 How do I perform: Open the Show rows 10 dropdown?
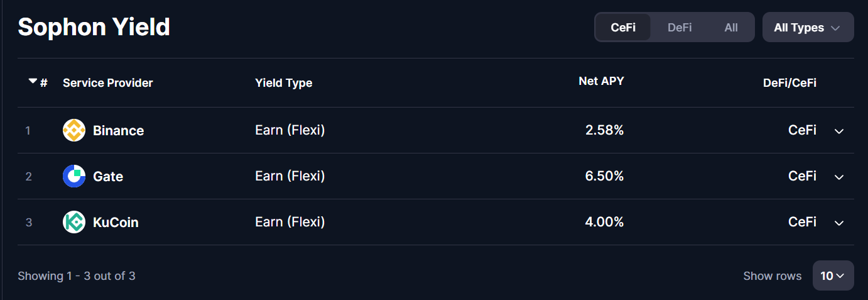pos(833,275)
